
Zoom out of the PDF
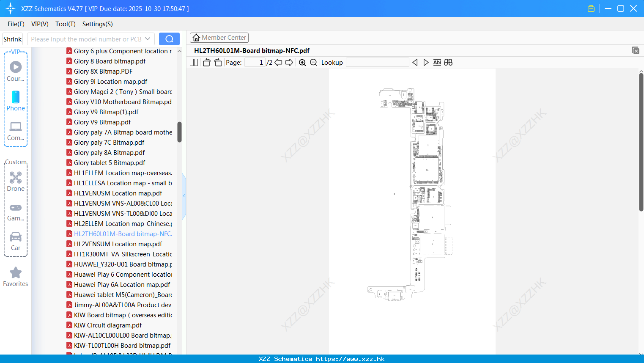[x=313, y=63]
